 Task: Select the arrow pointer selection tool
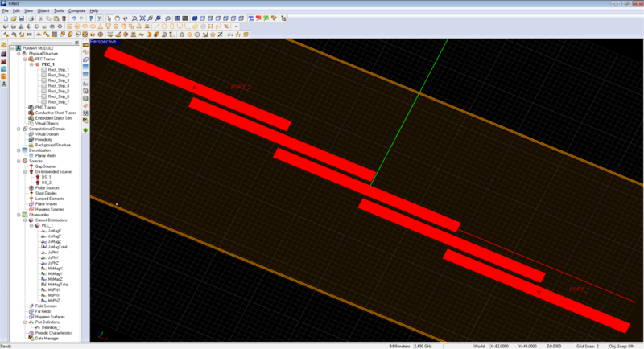click(x=109, y=18)
